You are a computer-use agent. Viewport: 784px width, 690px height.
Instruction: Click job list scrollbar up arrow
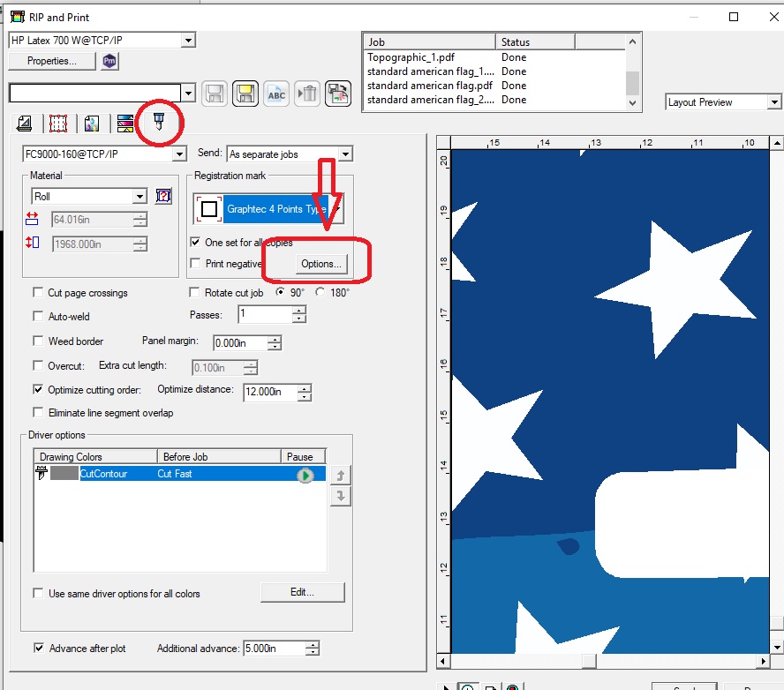(x=632, y=41)
